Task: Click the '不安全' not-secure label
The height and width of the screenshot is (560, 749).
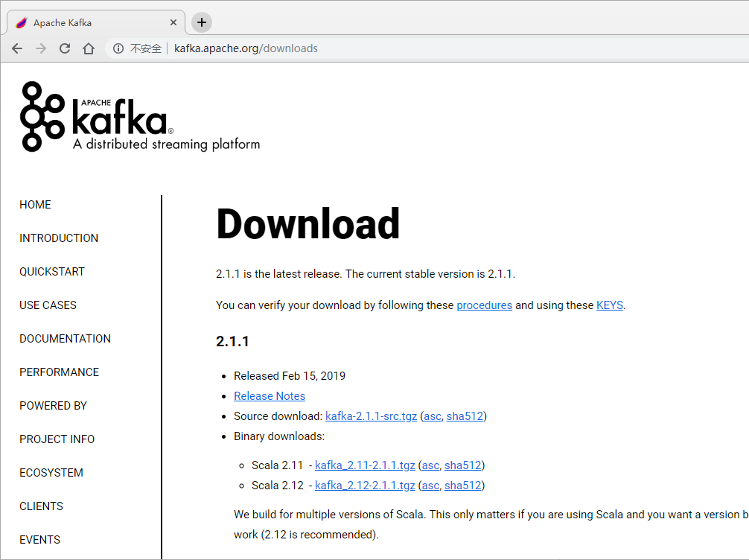Action: 146,48
